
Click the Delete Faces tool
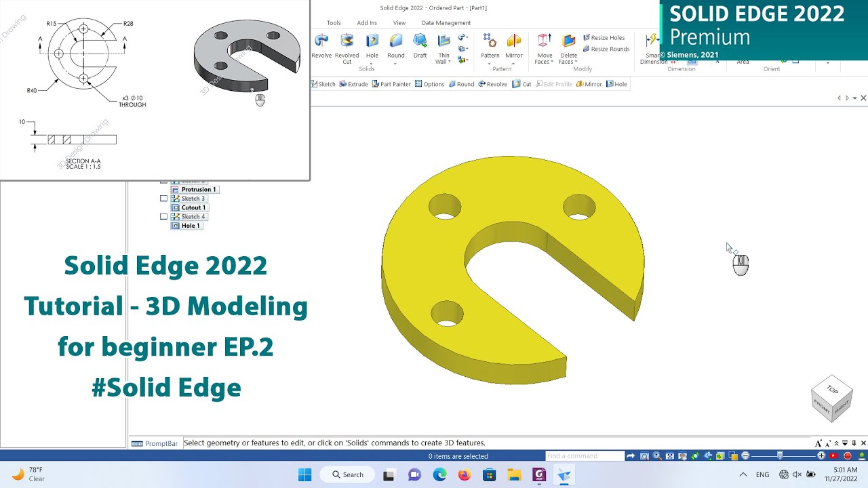pos(569,49)
